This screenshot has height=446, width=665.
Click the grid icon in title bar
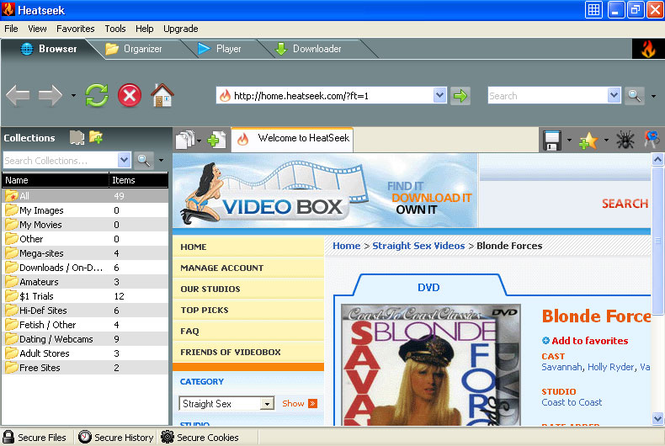click(x=594, y=10)
